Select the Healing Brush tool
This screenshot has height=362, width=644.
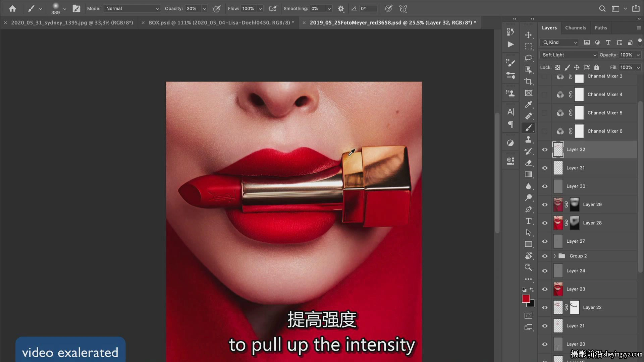[528, 116]
